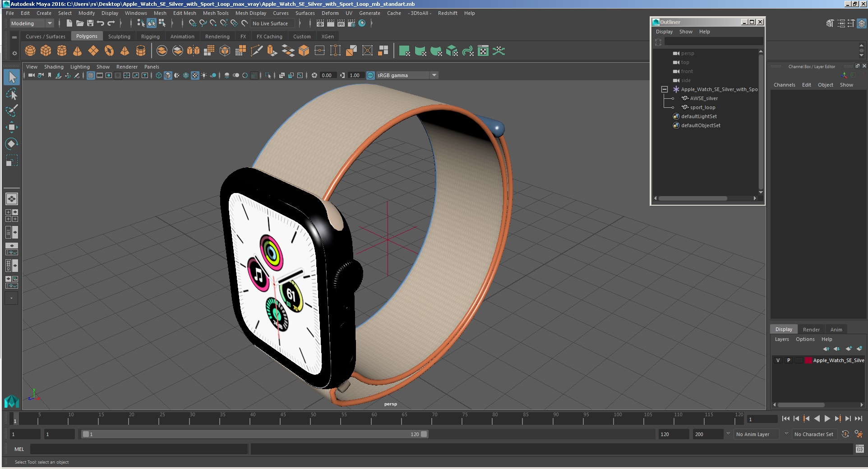The width and height of the screenshot is (868, 469).
Task: Click the Extrude shelf icon
Action: 272,51
